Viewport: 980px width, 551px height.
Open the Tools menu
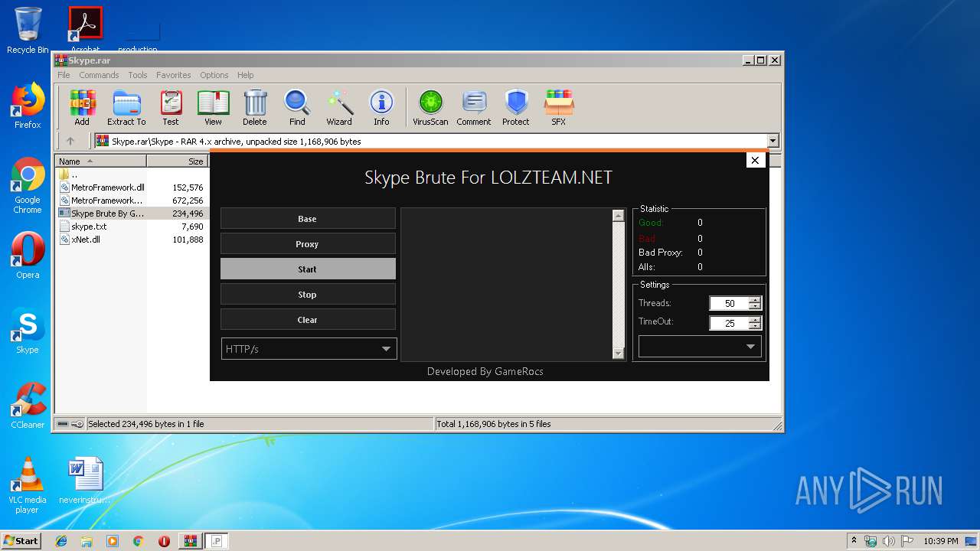[138, 75]
